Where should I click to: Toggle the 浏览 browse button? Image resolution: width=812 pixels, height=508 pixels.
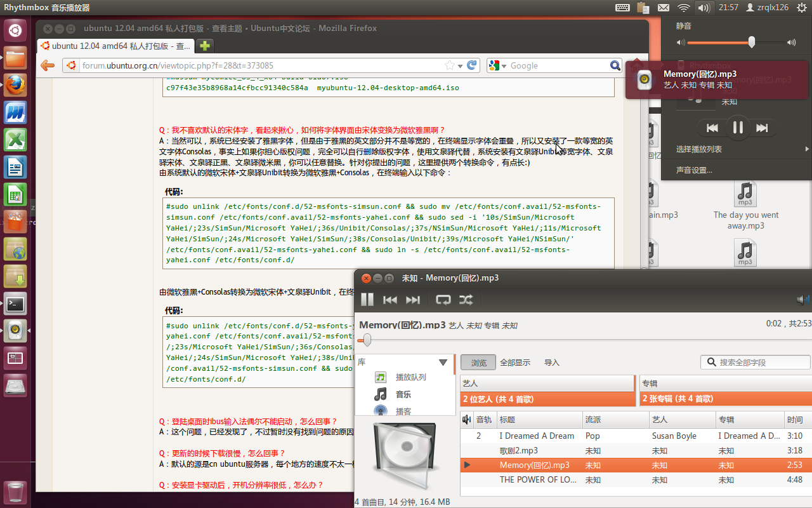tap(478, 363)
